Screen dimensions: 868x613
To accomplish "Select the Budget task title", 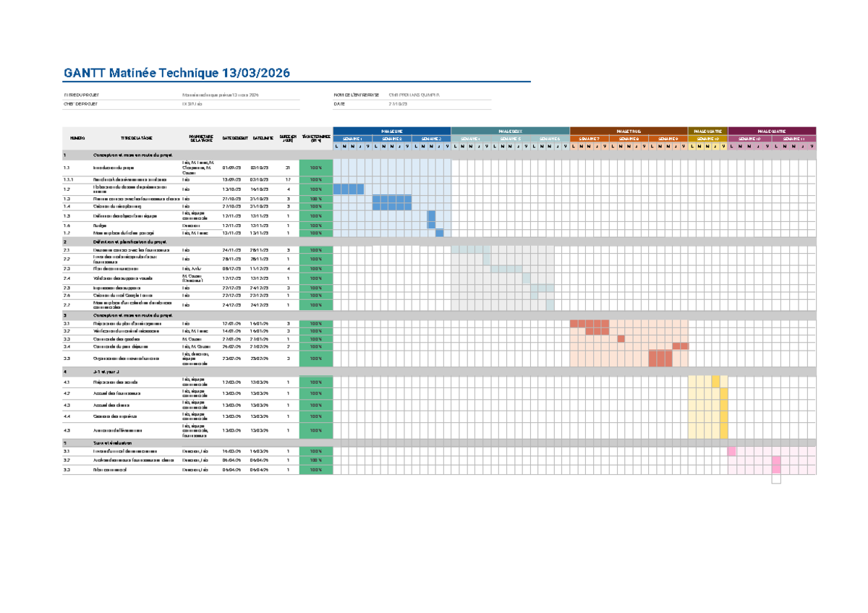I will click(x=116, y=225).
